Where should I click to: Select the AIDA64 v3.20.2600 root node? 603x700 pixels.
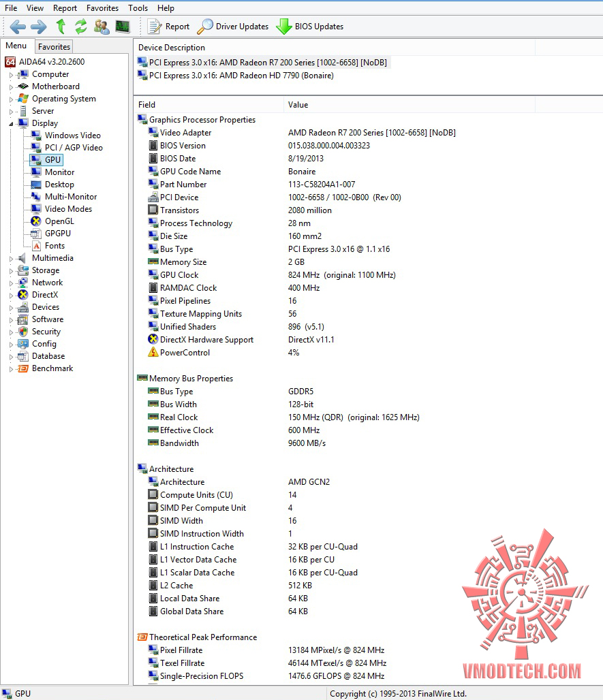45,61
